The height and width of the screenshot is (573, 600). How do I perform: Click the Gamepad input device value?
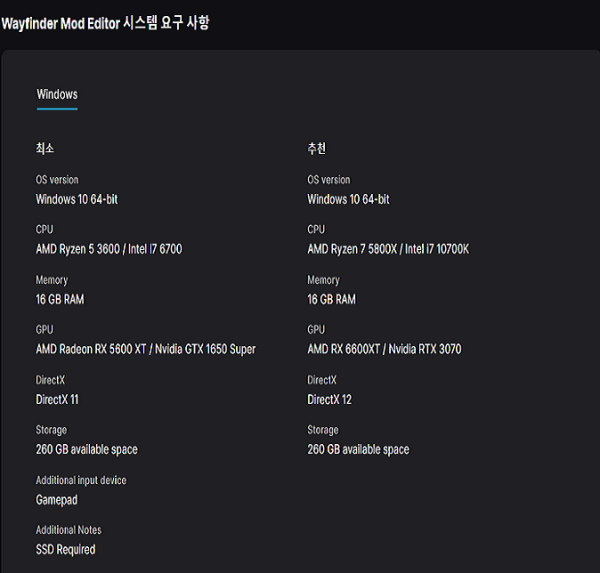tap(57, 500)
